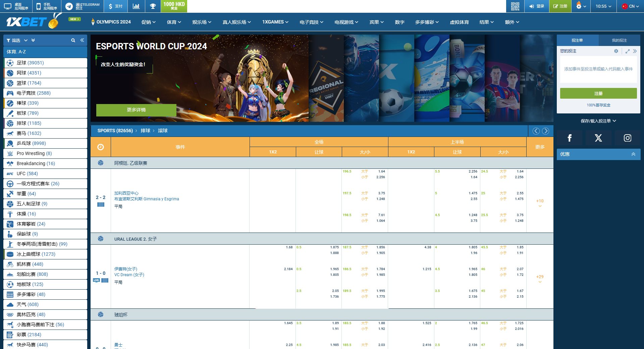644x349 pixels.
Task: Click 体育. A-Z header
Action: tap(45, 52)
